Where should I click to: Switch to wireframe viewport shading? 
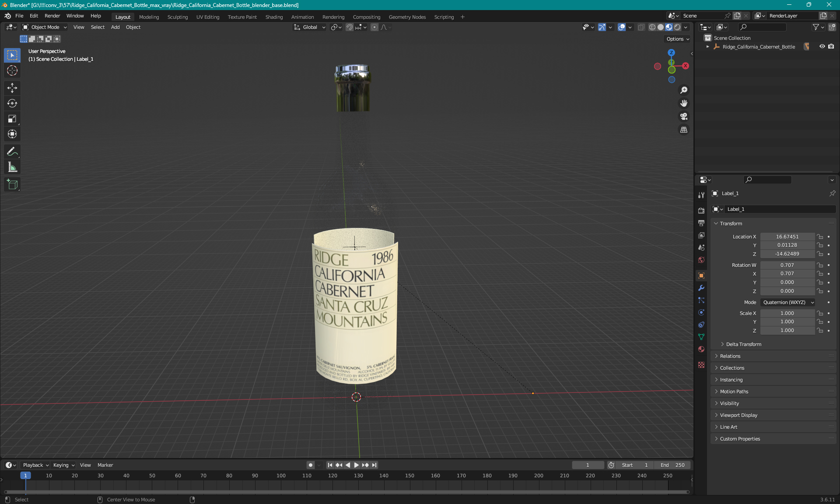pos(652,27)
